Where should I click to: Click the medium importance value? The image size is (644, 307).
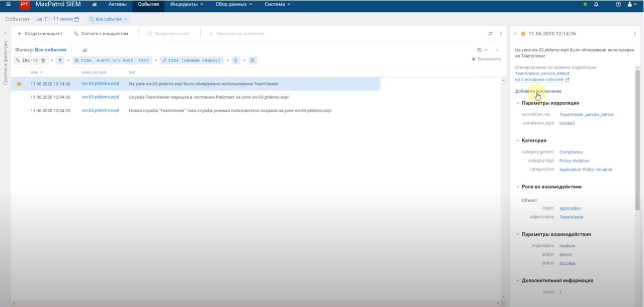coord(567,246)
